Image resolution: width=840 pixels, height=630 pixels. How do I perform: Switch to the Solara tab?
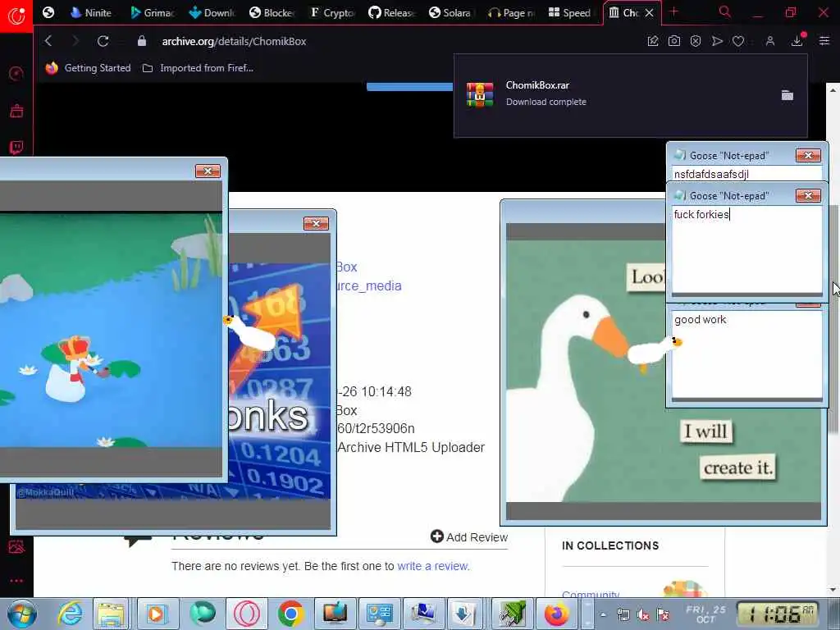point(451,13)
